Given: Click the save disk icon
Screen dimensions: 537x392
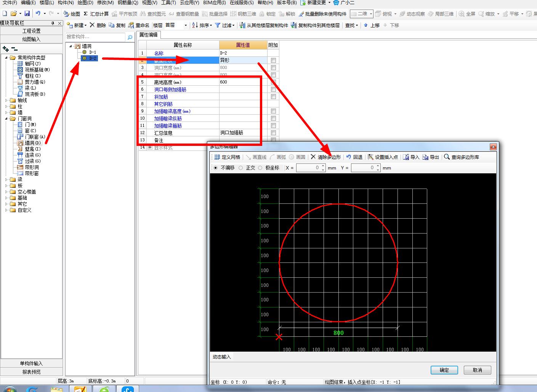Looking at the screenshot, I should [x=27, y=14].
